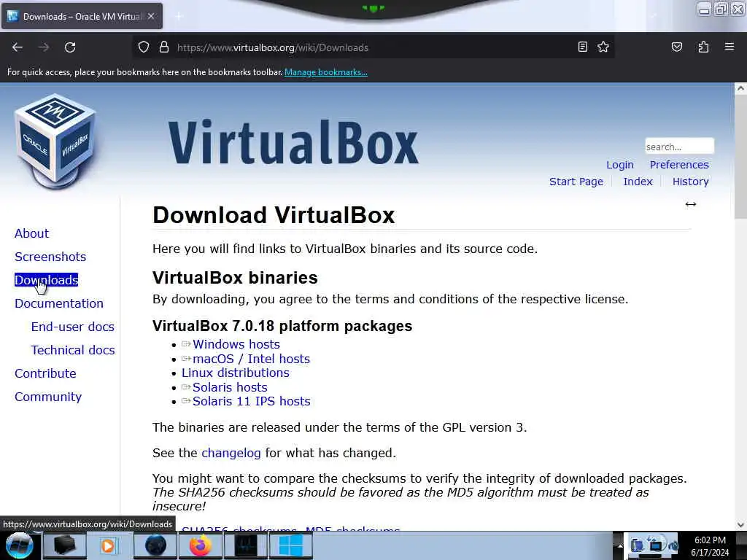Open About in the sidebar
This screenshot has width=747, height=560.
[31, 233]
